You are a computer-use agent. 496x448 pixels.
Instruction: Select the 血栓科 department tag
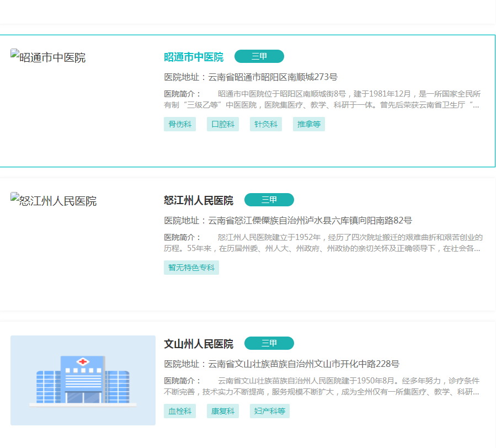180,411
